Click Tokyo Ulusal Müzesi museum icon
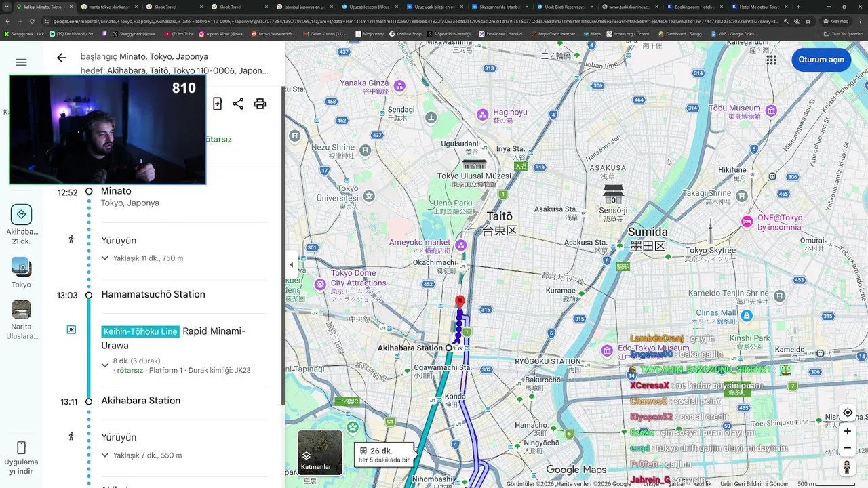 coord(474,163)
